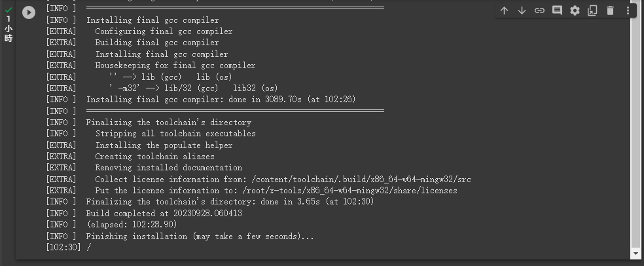The height and width of the screenshot is (266, 644).
Task: Mirror the cell in a tab
Action: [592, 10]
